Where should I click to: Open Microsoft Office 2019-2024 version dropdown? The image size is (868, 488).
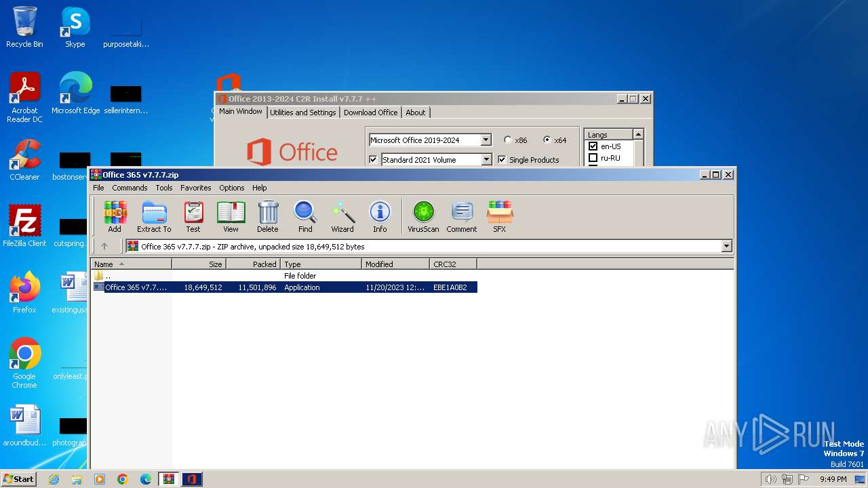tap(486, 140)
